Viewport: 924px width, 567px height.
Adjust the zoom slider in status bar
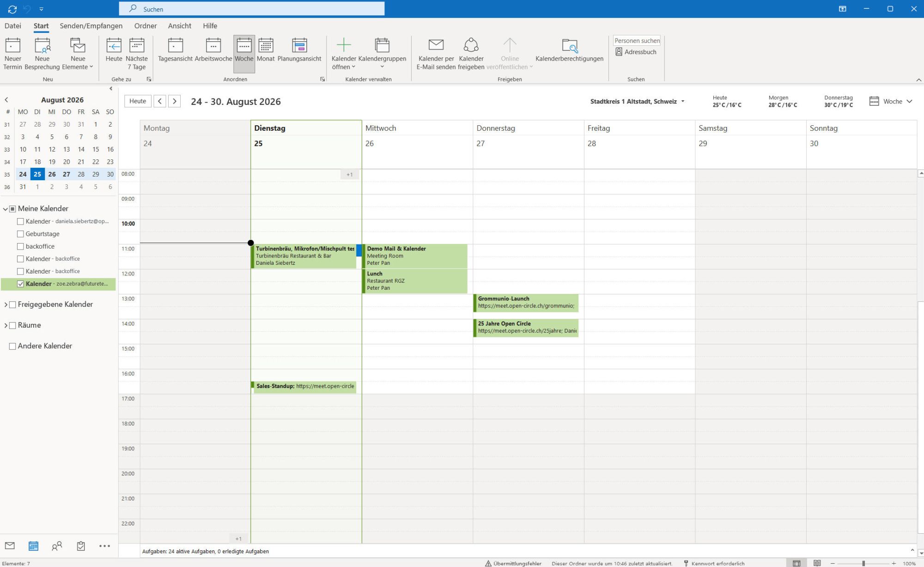(x=863, y=563)
